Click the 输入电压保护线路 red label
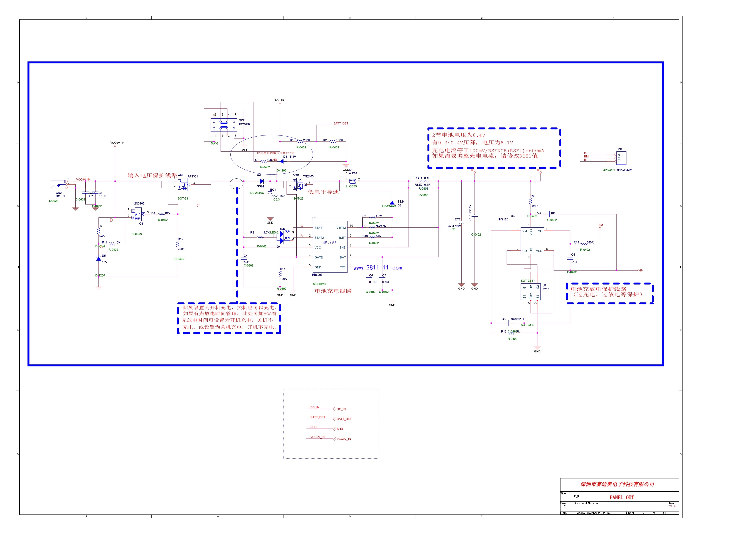This screenshot has height=535, width=756. point(152,175)
